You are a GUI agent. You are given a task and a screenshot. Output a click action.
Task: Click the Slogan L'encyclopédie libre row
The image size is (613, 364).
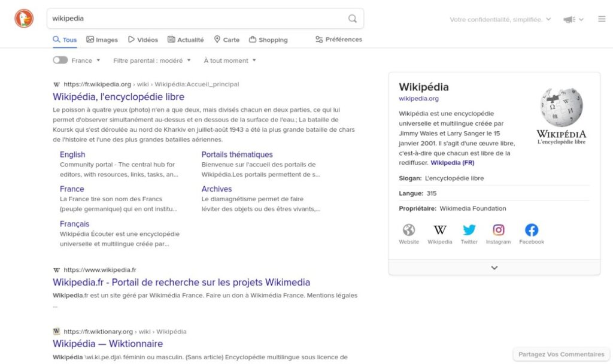tap(494, 178)
